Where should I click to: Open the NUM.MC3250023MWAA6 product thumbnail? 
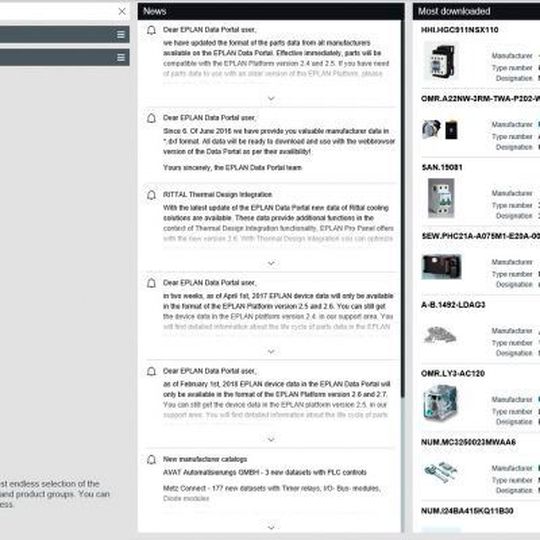click(x=440, y=472)
